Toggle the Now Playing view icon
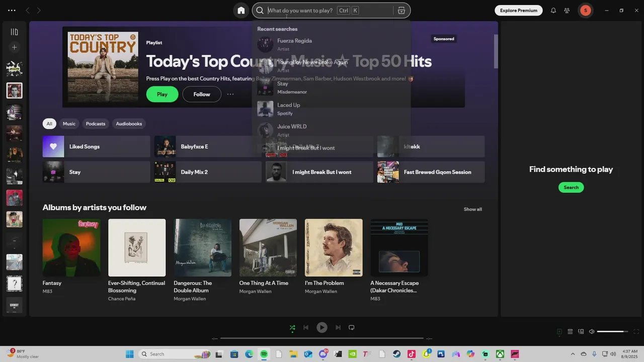 [559, 332]
